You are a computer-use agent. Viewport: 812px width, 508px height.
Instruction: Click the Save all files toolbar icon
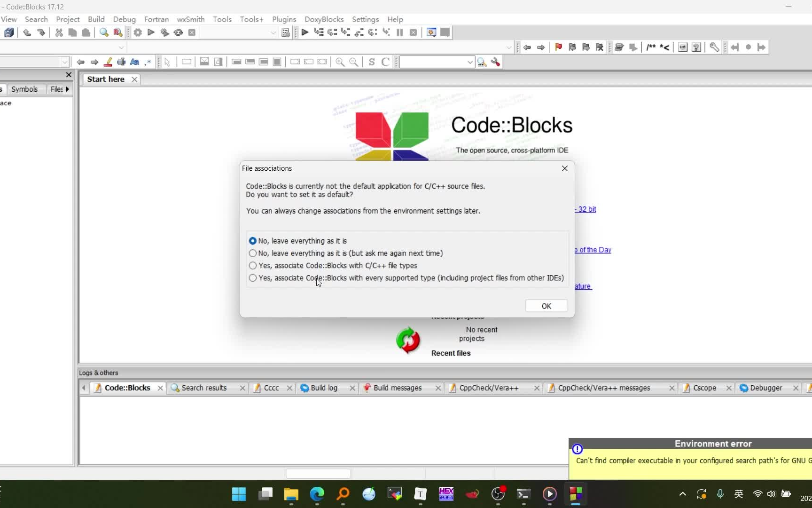click(x=9, y=32)
